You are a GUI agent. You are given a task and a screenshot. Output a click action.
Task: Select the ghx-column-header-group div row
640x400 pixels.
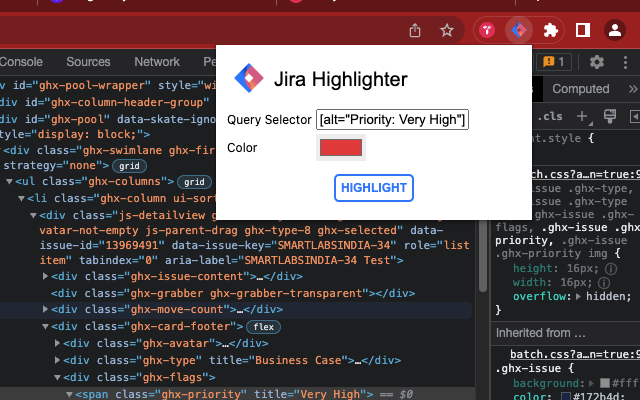coord(108,102)
